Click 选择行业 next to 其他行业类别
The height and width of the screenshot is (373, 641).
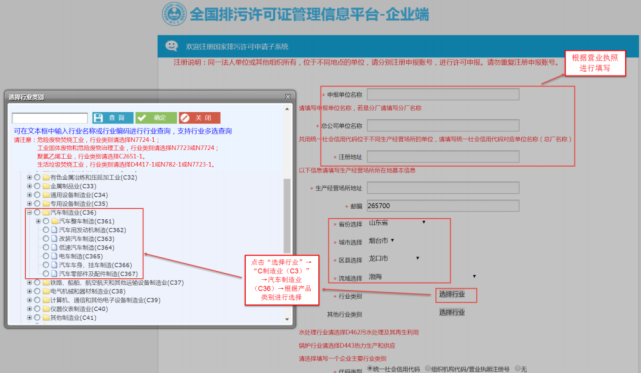tap(452, 312)
